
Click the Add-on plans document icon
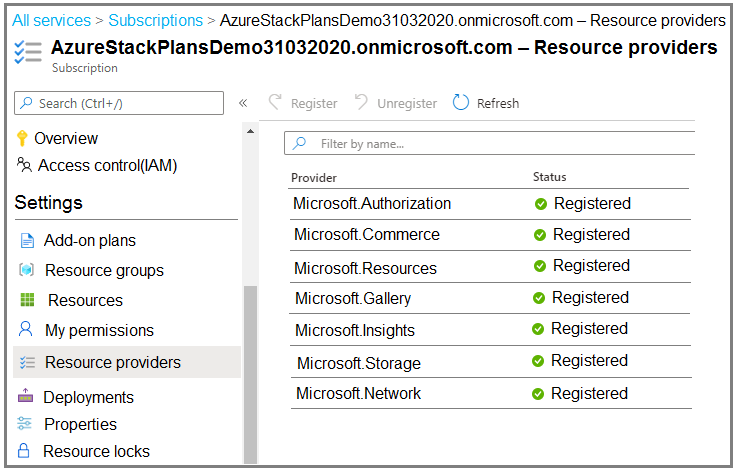click(27, 241)
